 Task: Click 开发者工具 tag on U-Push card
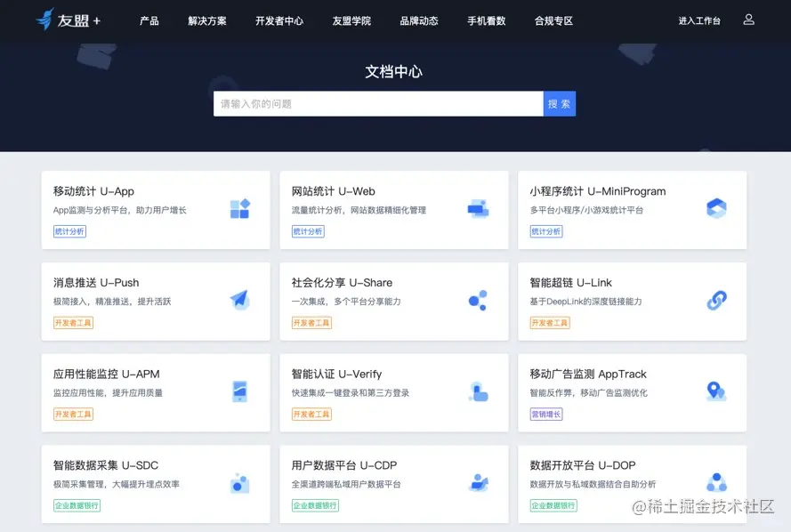tap(73, 323)
